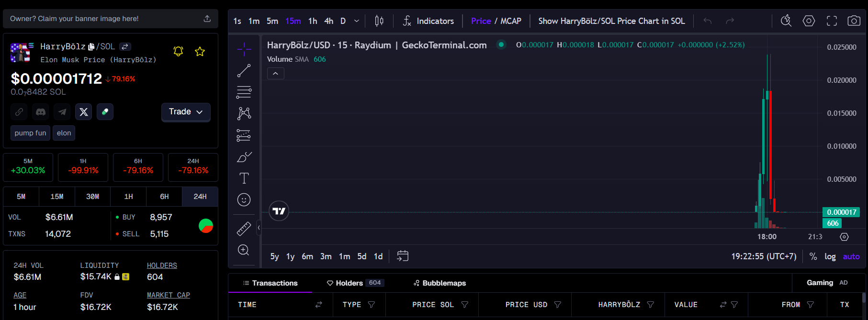
Task: Open the X (Twitter) social link
Action: click(84, 112)
